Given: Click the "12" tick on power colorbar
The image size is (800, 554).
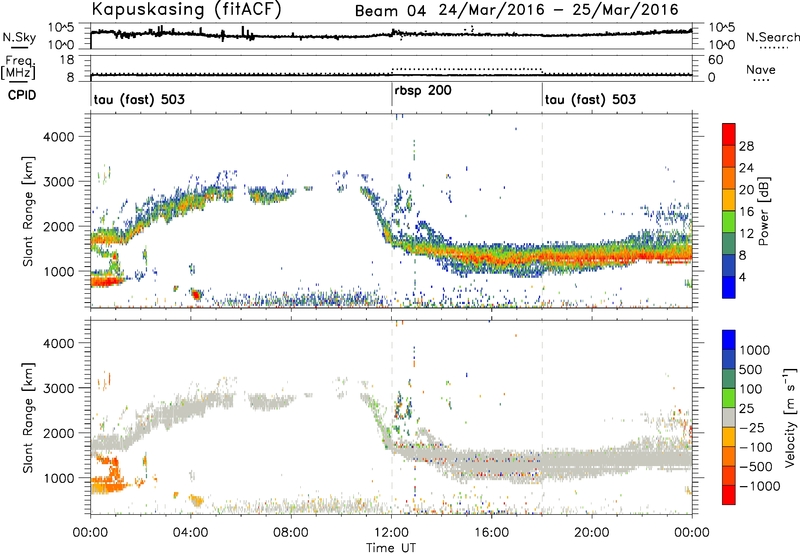Looking at the screenshot, I should [746, 234].
